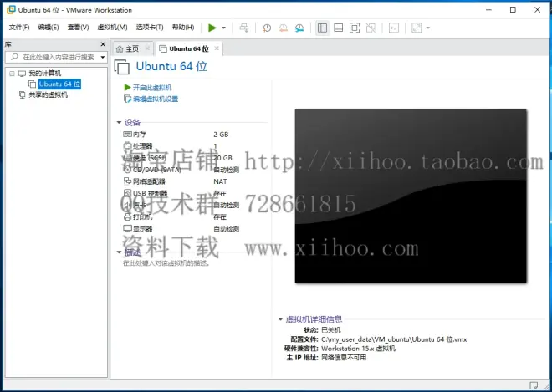The image size is (552, 392).
Task: Click the VM description text field
Action: [166, 263]
